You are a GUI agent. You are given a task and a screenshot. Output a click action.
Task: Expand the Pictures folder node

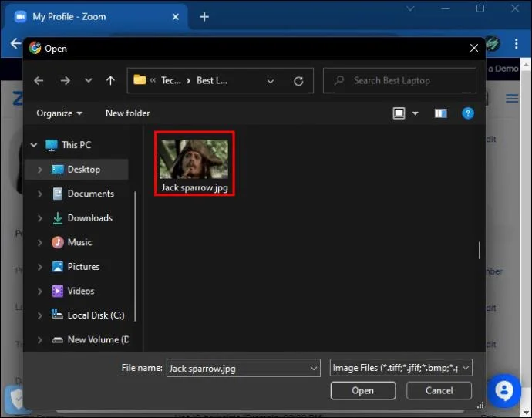pos(39,267)
